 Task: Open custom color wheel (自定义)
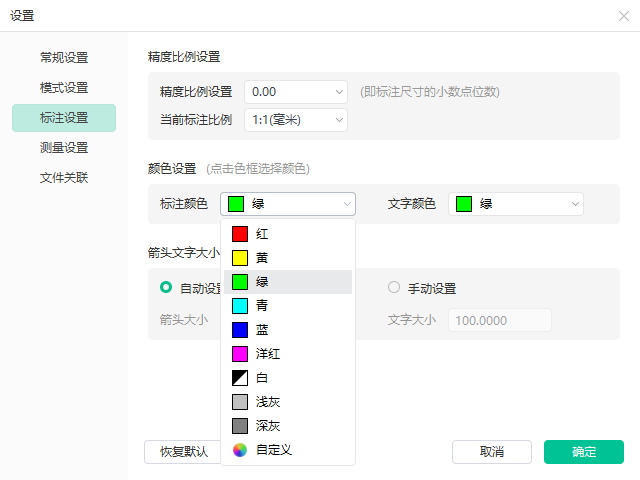pos(288,450)
